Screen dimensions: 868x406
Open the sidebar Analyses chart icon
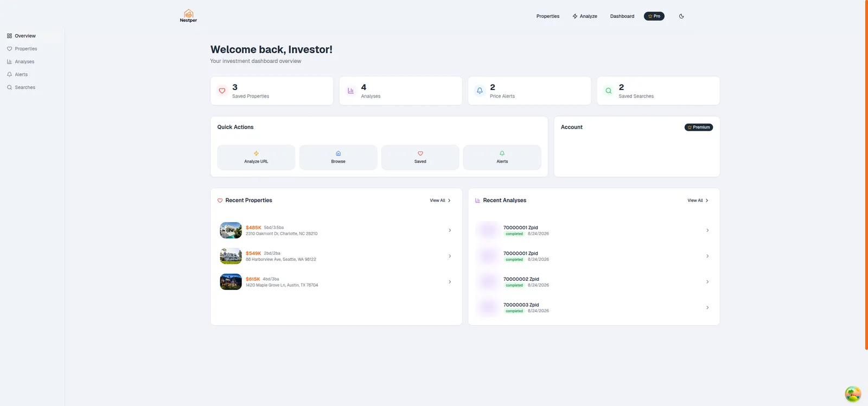(x=9, y=62)
